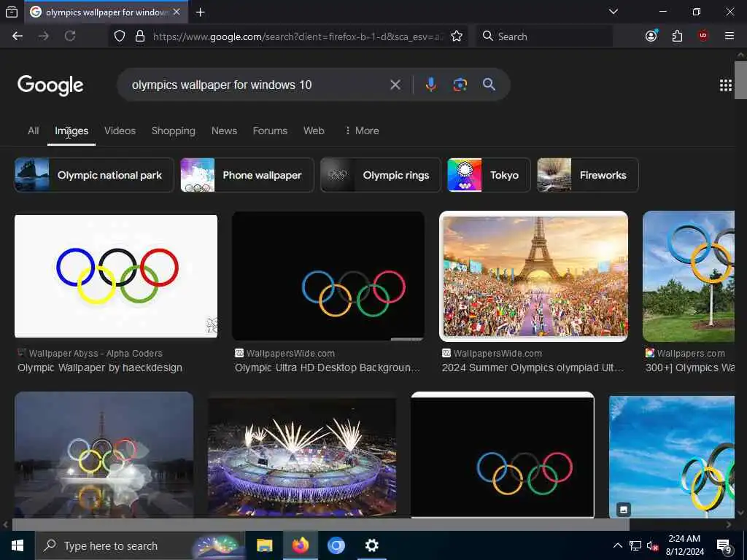Open Windows Start menu
This screenshot has width=747, height=560.
coord(18,545)
